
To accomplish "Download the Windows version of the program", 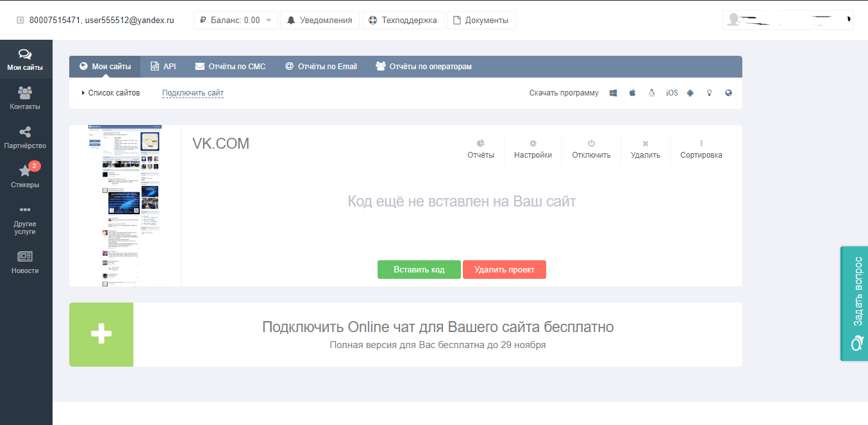I will (x=613, y=93).
